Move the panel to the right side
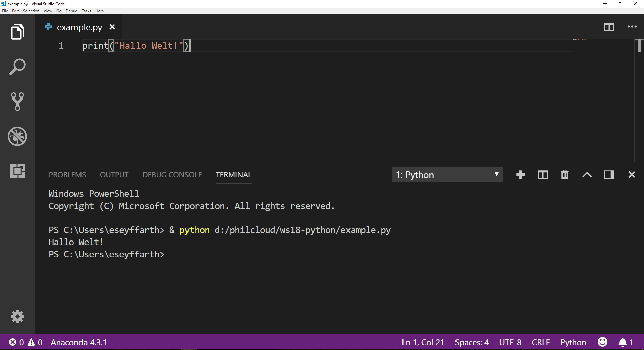Screen dimensions: 644x350 tap(609, 175)
